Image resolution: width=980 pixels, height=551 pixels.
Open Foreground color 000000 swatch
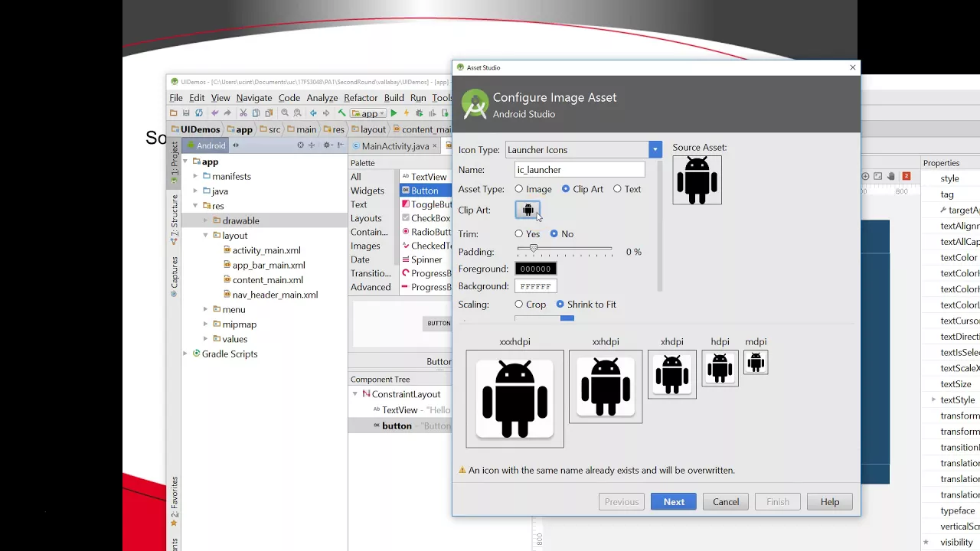(x=535, y=269)
